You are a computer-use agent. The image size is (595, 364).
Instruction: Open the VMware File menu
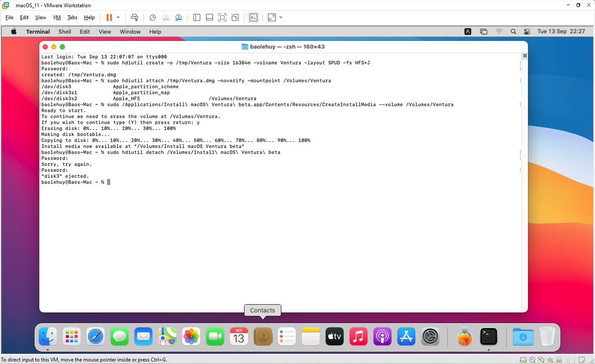(x=9, y=18)
